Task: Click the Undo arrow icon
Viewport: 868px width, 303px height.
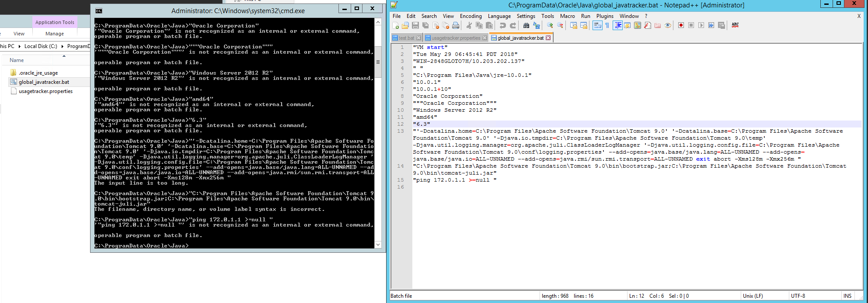Action: 503,26
